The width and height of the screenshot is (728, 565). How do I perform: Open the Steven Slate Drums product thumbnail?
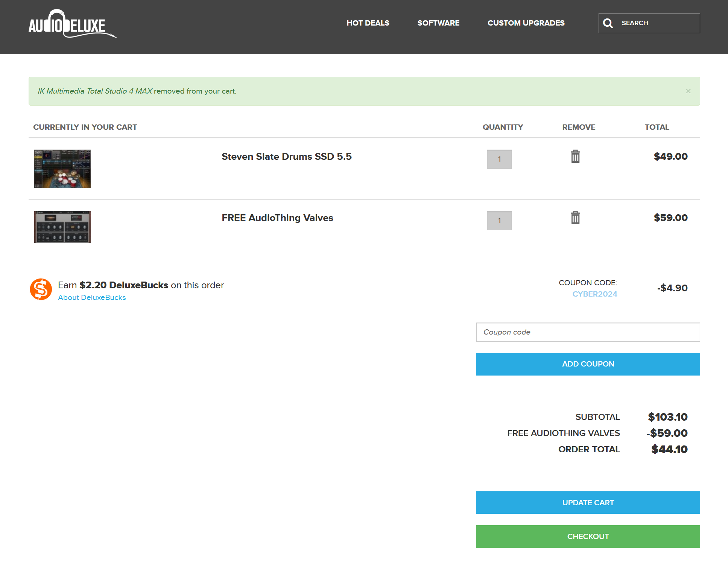[x=62, y=169]
